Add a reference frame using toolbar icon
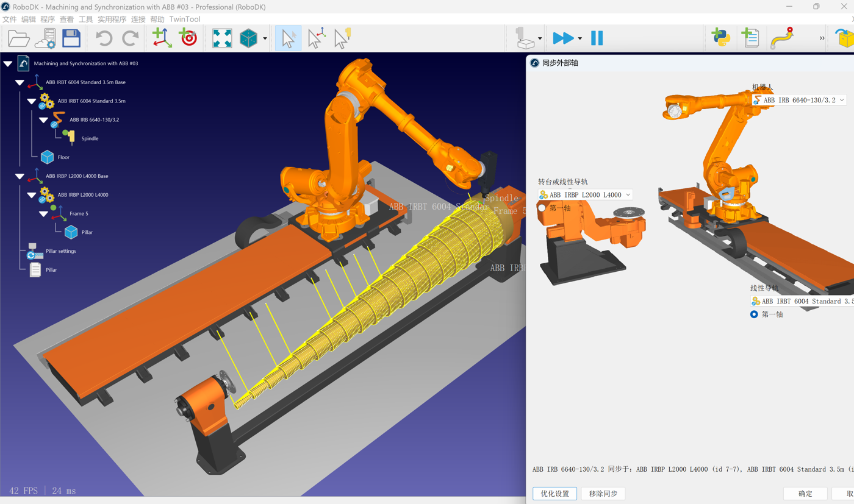 point(162,38)
